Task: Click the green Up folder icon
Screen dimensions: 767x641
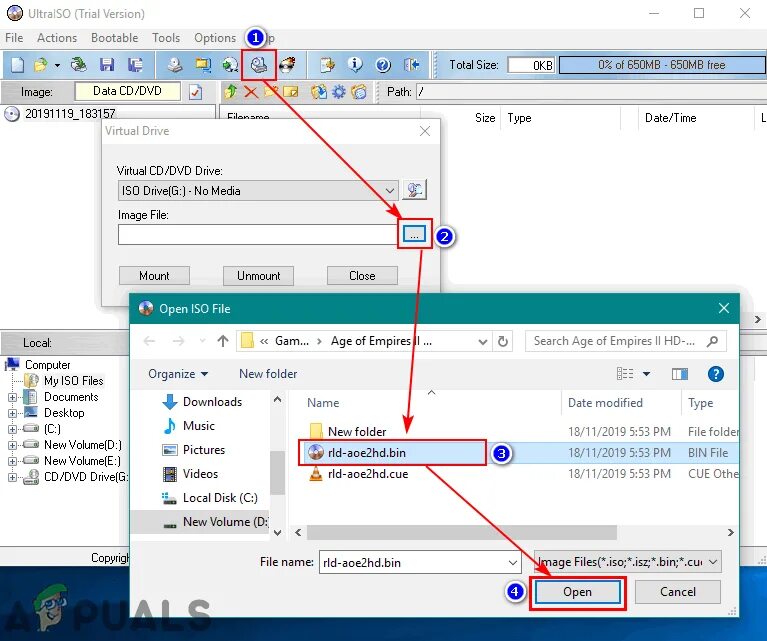Action: tap(230, 92)
